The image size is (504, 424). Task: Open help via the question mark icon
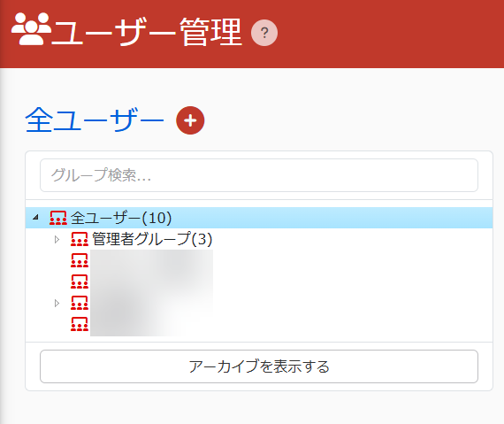pos(264,33)
